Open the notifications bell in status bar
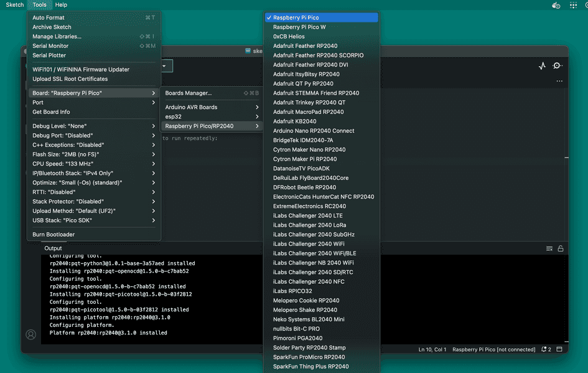The height and width of the screenshot is (373, 588). [x=544, y=349]
